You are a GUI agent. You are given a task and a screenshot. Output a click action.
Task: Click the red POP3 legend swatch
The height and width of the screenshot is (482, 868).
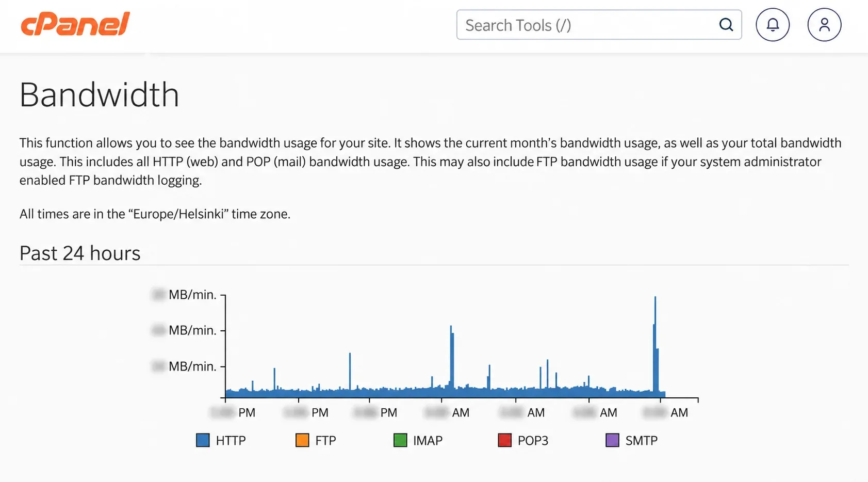click(x=505, y=440)
